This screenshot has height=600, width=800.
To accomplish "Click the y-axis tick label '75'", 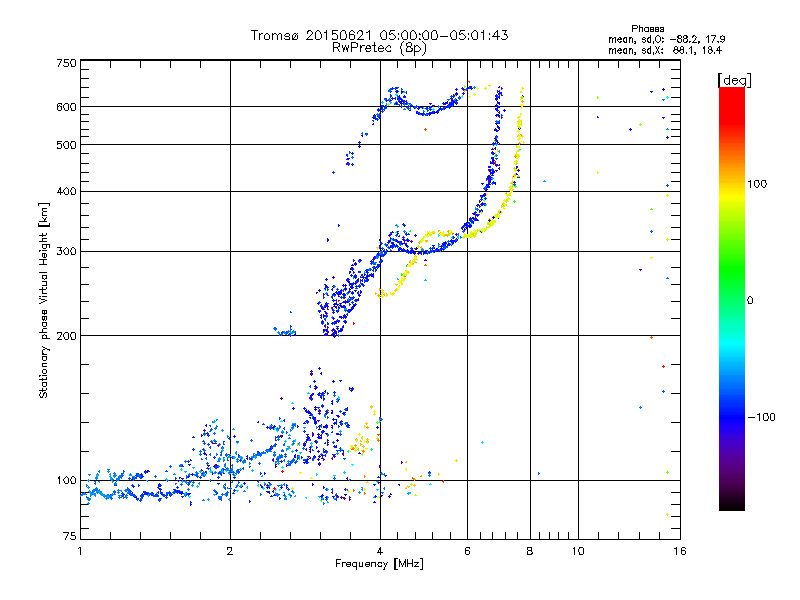I will 70,536.
